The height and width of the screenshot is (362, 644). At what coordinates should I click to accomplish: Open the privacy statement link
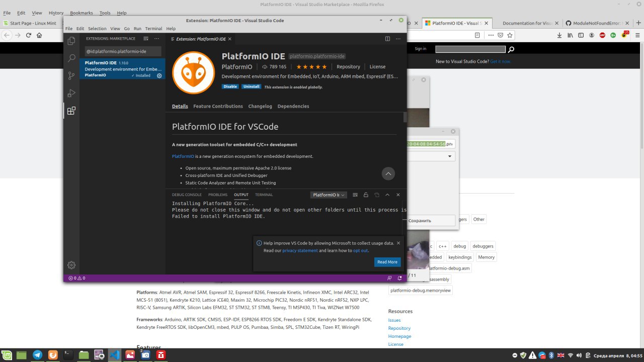(300, 250)
